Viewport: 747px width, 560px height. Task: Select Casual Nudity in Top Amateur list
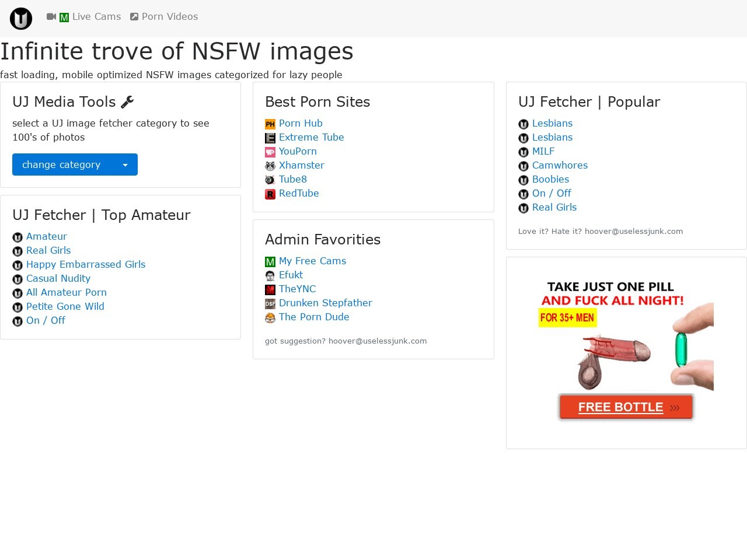(58, 279)
